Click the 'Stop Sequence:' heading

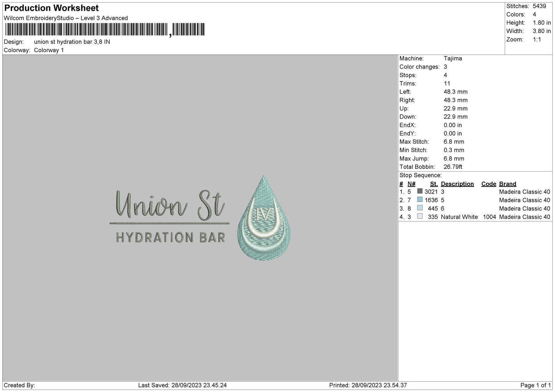[x=420, y=175]
